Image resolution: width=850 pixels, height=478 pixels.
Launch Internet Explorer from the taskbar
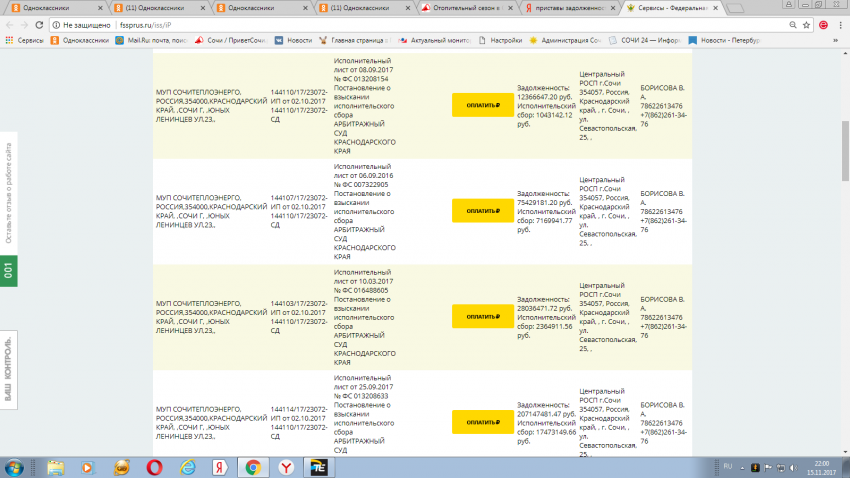coord(187,467)
